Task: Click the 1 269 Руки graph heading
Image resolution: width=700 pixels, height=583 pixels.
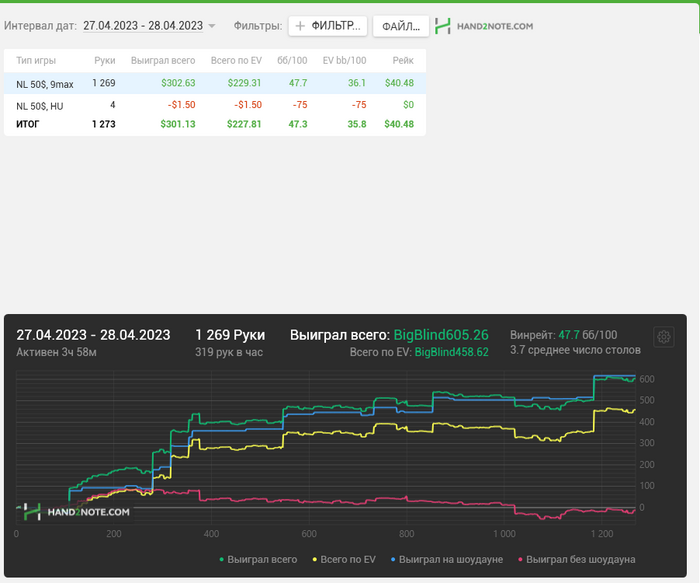Action: coord(230,335)
